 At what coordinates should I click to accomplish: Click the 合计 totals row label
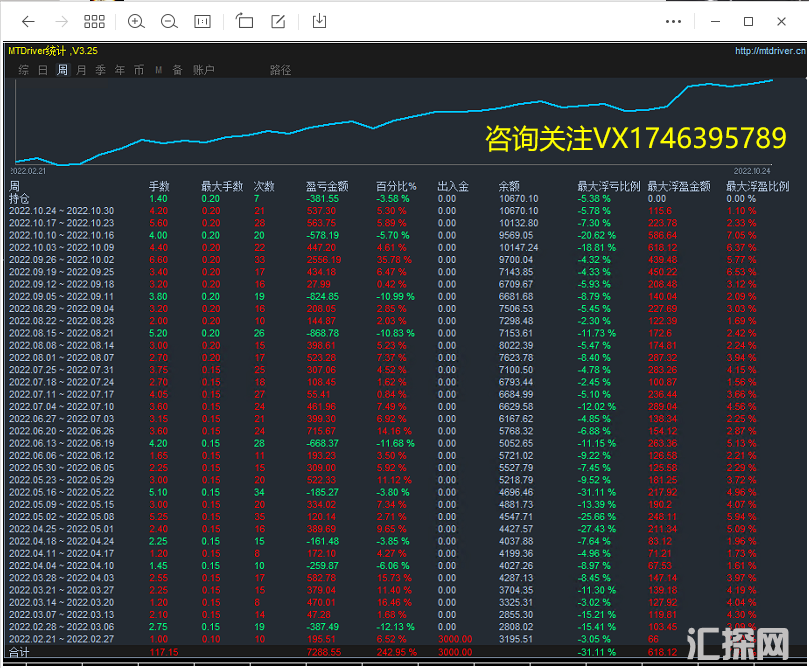click(20, 651)
